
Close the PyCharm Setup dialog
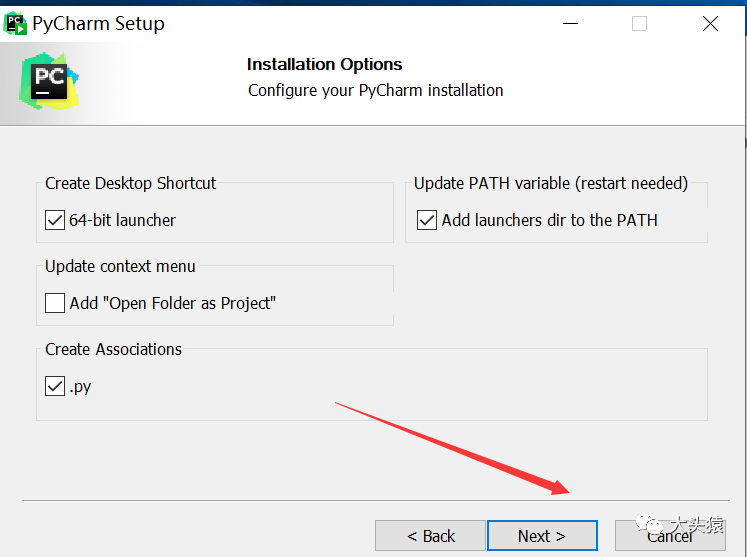[710, 23]
